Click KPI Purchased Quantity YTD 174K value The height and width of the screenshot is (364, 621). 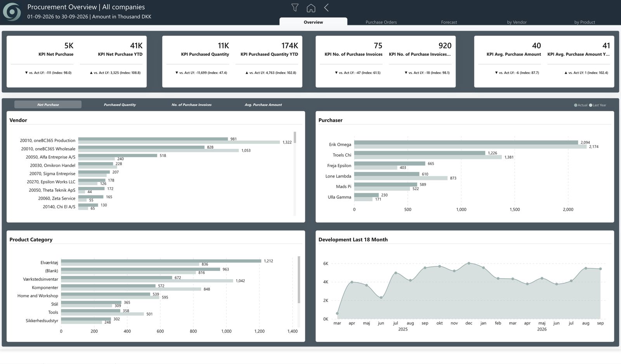[290, 46]
